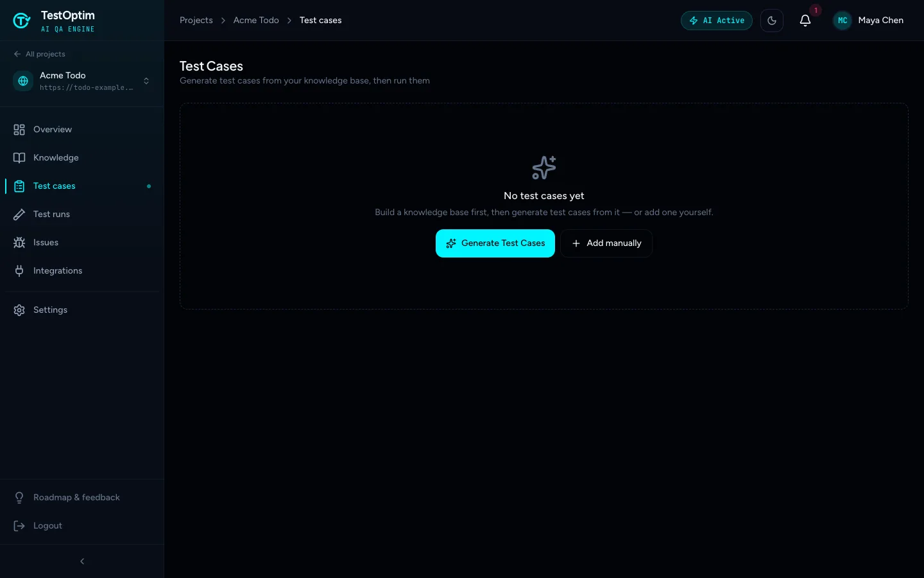Click Add manually button
This screenshot has width=924, height=578.
pyautogui.click(x=606, y=243)
